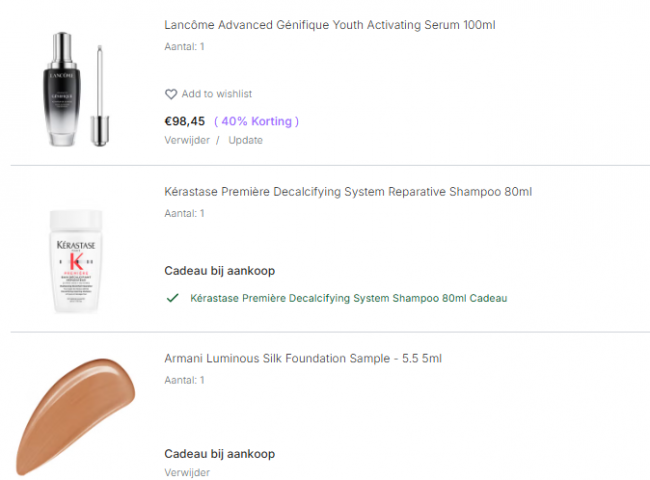Remove Armani sample via Verwijder link
650x480 pixels.
coord(187,472)
